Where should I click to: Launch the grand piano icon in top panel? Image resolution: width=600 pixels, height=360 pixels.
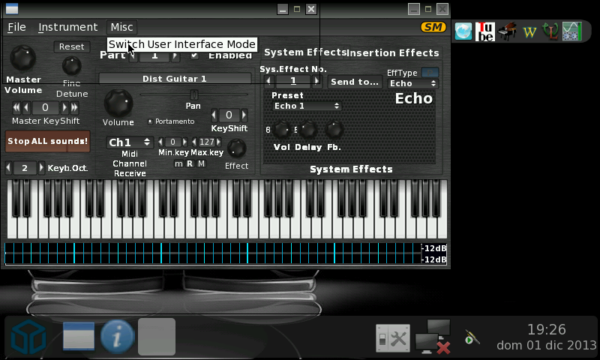507,31
